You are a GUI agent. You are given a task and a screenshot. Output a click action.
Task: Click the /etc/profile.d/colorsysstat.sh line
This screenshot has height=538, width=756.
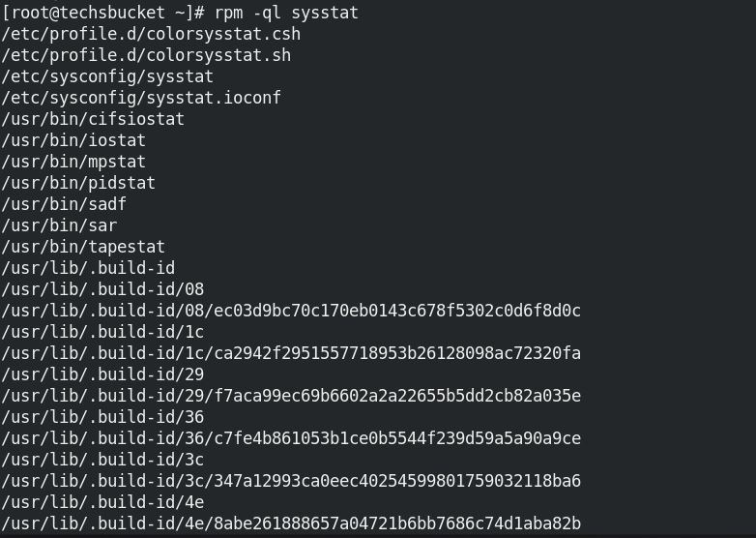click(146, 55)
